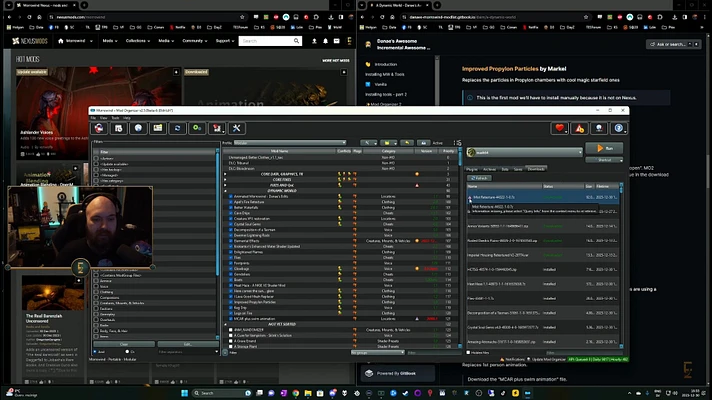Open File Explorer from the taskbar
The width and height of the screenshot is (712, 400).
308,393
